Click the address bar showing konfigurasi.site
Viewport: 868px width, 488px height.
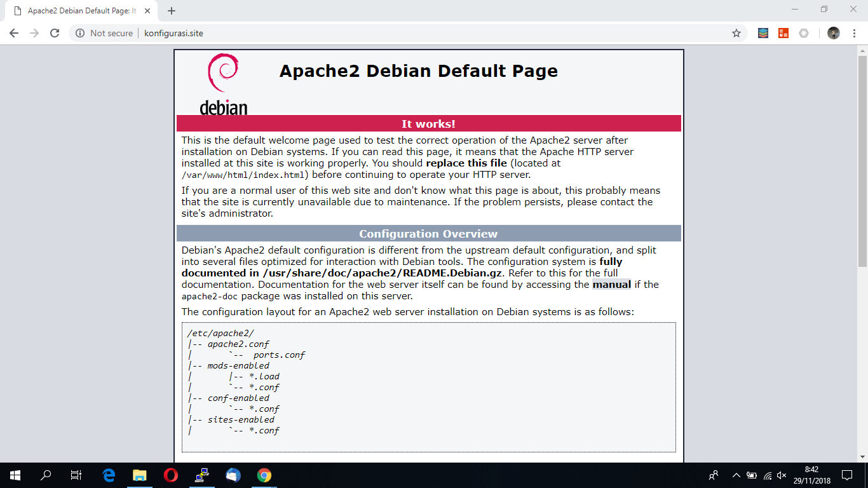click(407, 33)
